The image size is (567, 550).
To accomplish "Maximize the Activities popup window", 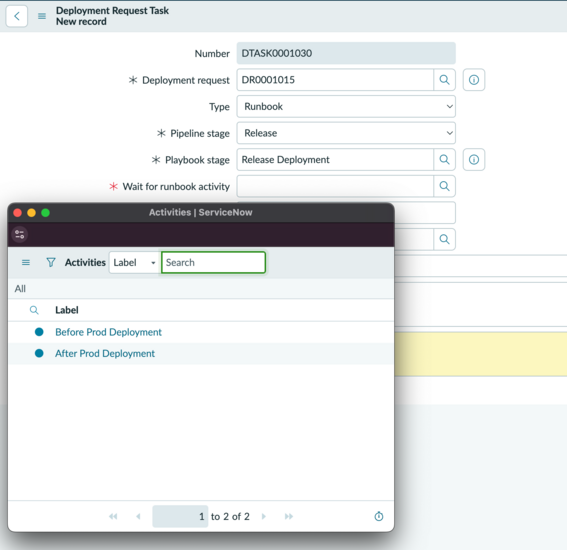I will coord(46,213).
